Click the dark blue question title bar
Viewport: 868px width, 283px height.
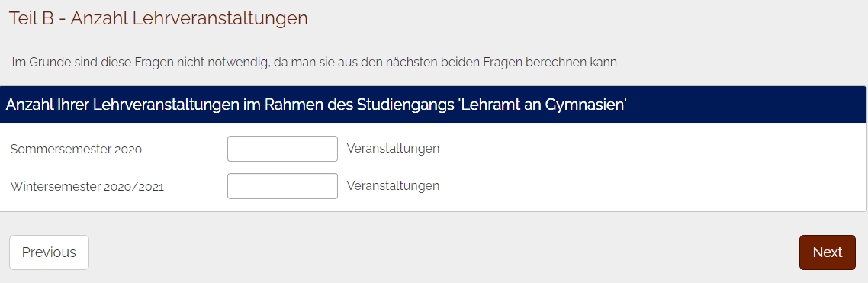tap(433, 104)
